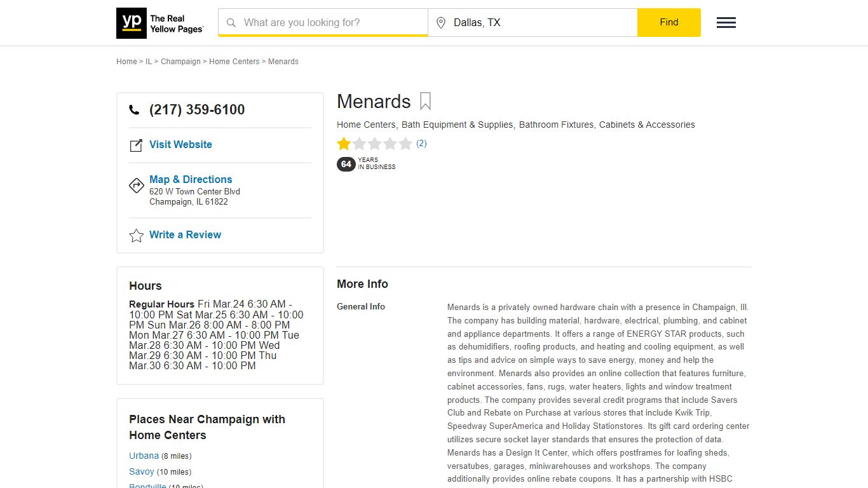This screenshot has width=868, height=488.
Task: Open the Savoy nearby place link
Action: (x=142, y=471)
